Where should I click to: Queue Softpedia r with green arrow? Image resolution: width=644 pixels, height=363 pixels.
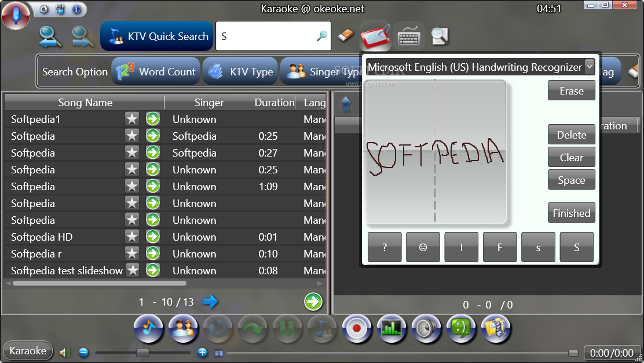[153, 253]
